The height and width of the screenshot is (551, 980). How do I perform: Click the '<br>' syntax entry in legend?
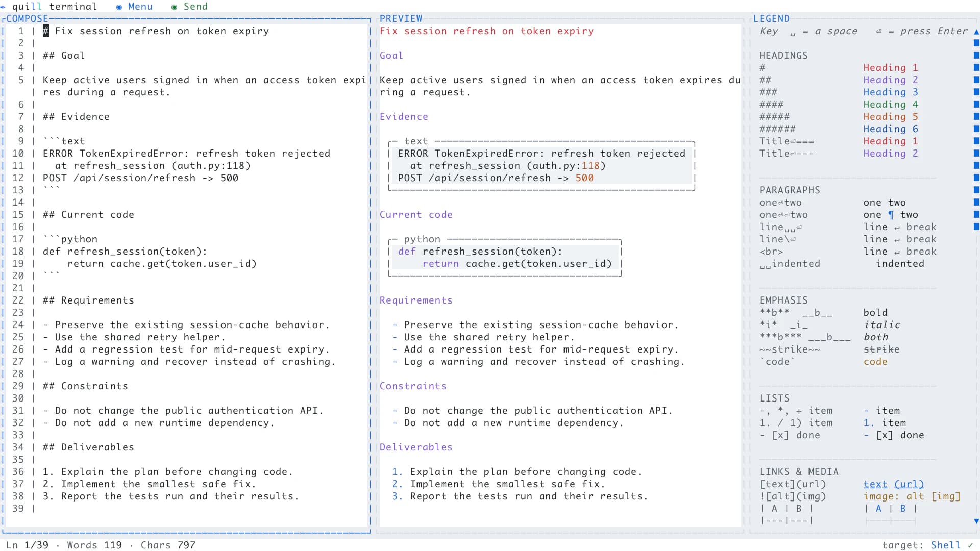(771, 251)
